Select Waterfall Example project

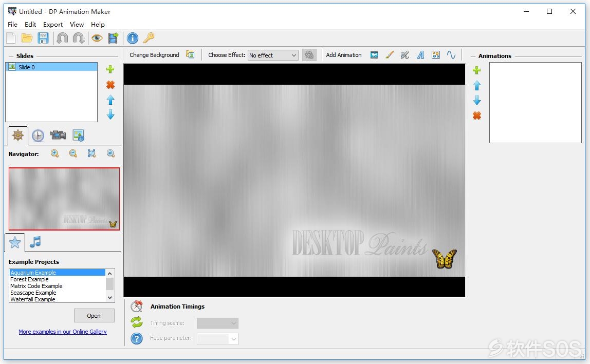pos(57,299)
